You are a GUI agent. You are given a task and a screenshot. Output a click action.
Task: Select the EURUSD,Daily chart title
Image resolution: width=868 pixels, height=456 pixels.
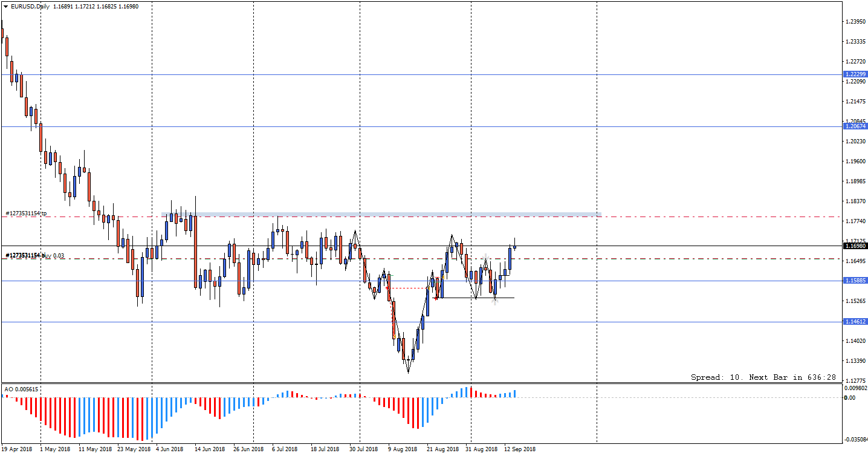point(31,7)
